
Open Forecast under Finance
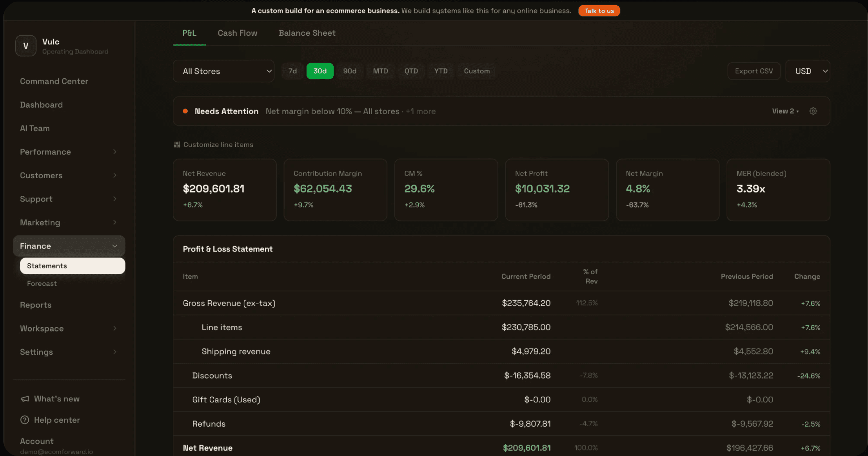pyautogui.click(x=42, y=283)
